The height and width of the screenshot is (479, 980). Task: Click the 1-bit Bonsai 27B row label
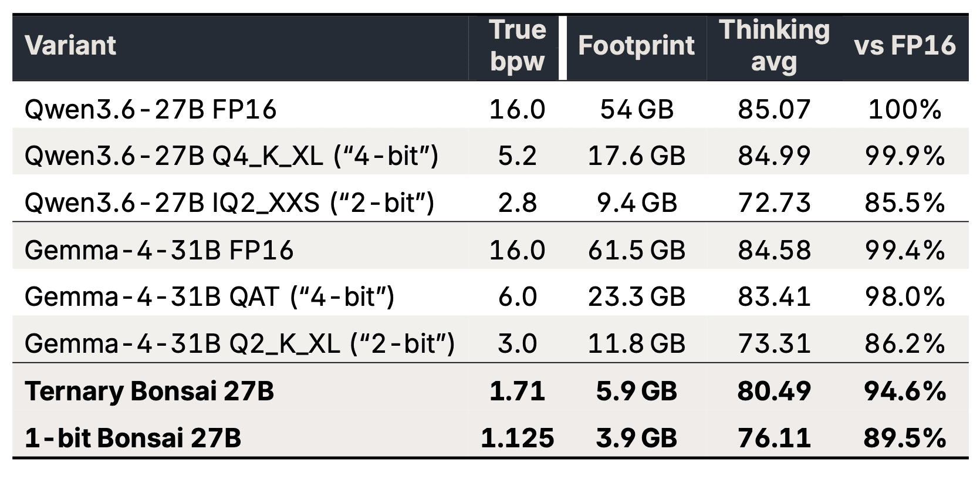[x=133, y=438]
